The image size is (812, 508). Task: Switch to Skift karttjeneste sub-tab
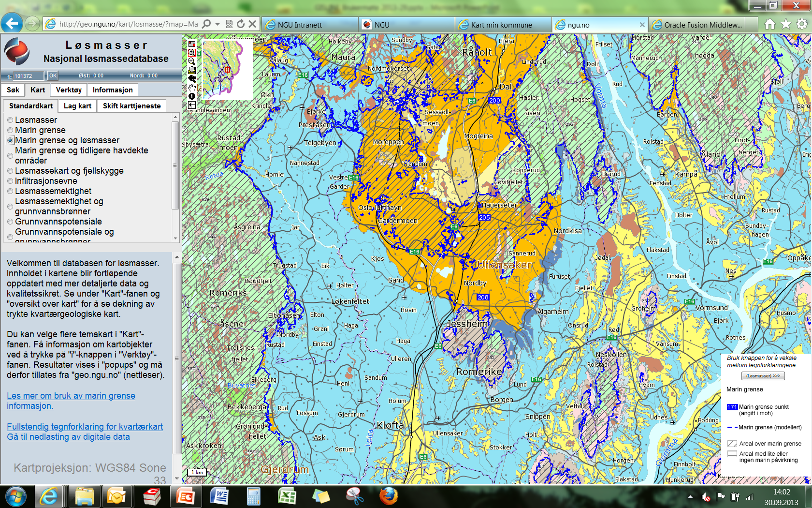pyautogui.click(x=132, y=106)
